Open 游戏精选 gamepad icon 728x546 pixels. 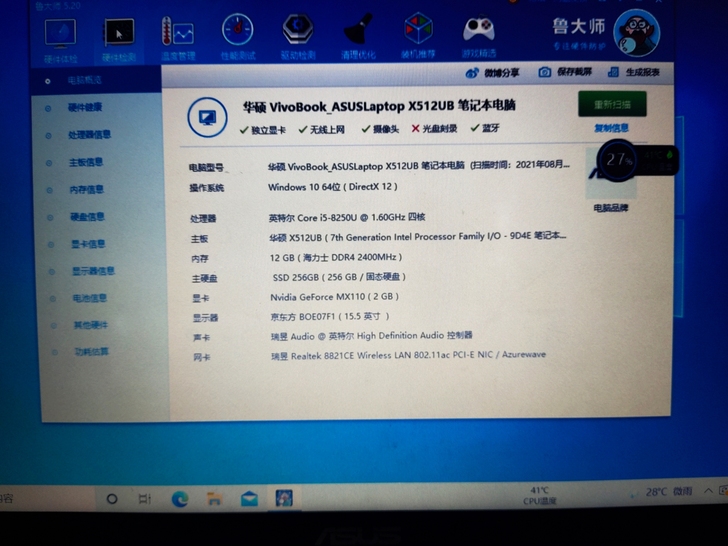(479, 35)
